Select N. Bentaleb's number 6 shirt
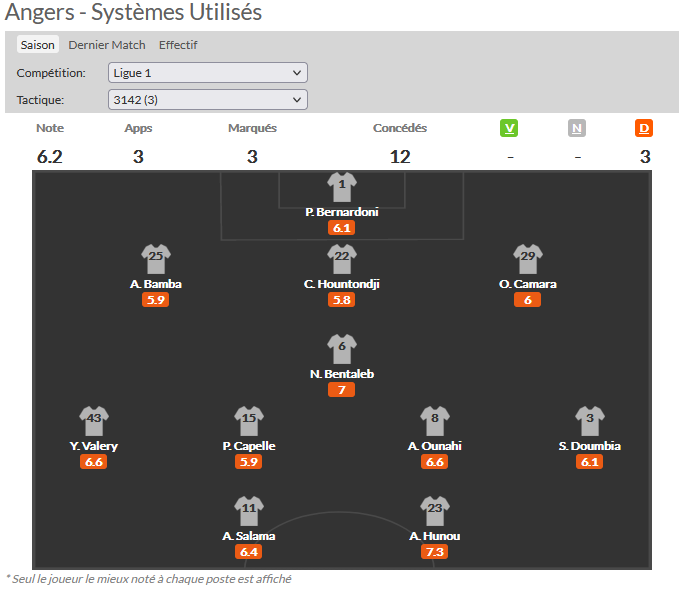This screenshot has height=600, width=687. [342, 348]
